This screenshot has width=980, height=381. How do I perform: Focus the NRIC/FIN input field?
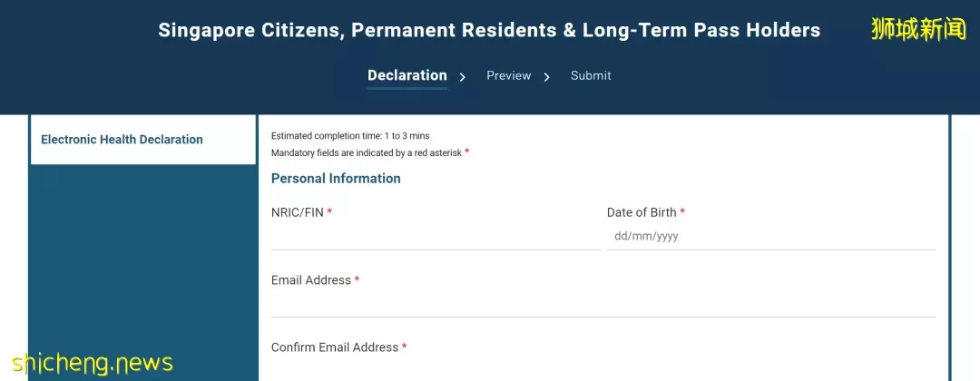pos(435,237)
